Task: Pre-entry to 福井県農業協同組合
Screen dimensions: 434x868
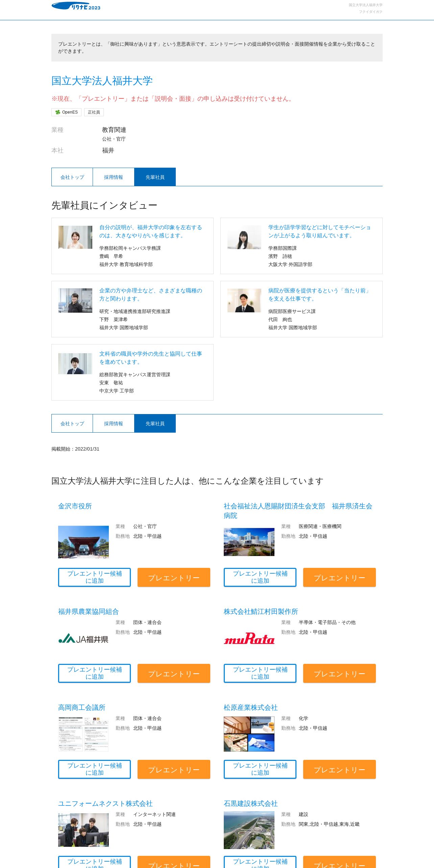Action: click(x=174, y=673)
